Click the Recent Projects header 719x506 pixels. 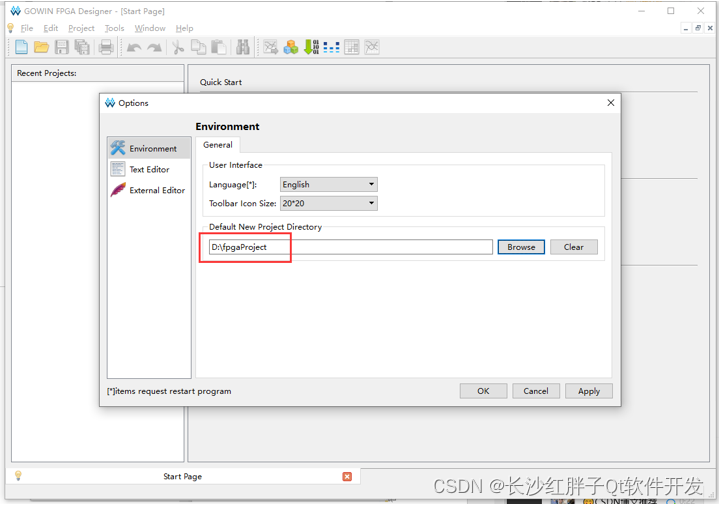pyautogui.click(x=47, y=73)
